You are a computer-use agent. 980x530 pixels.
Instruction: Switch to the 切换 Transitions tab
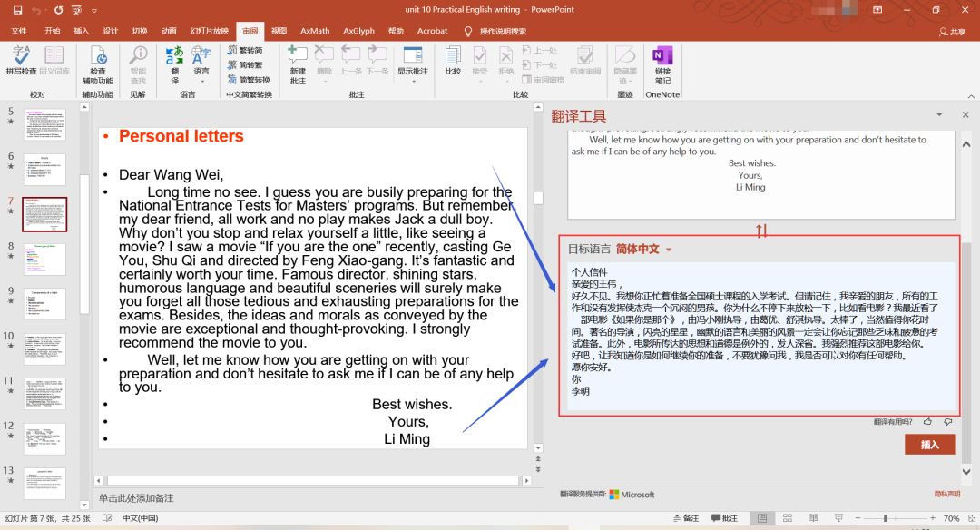(140, 31)
